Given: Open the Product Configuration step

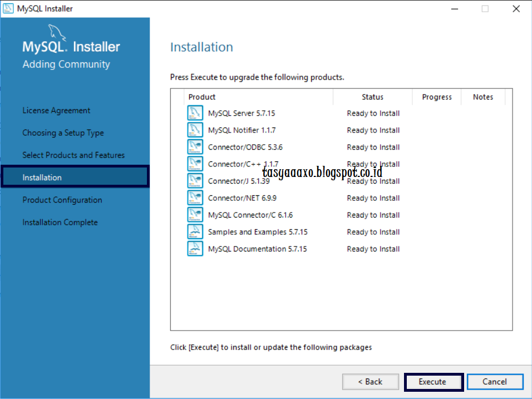Looking at the screenshot, I should pyautogui.click(x=62, y=200).
